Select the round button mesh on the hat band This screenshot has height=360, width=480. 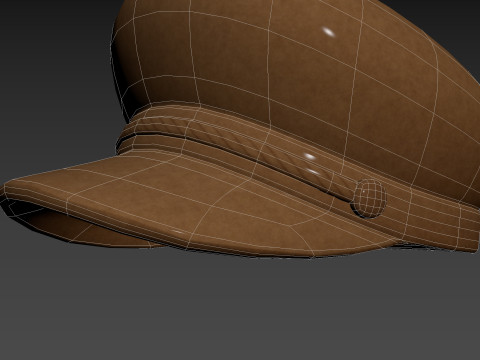(x=368, y=199)
